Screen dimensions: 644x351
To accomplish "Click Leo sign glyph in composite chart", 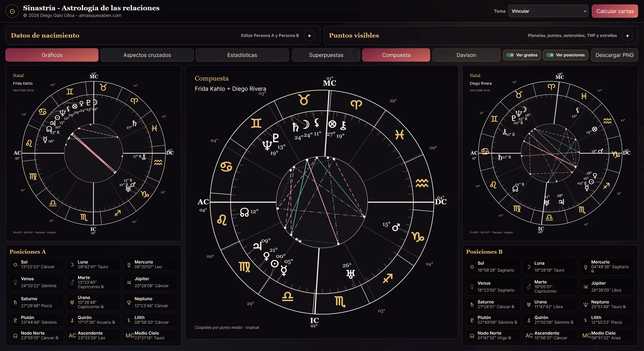I will coord(222,220).
